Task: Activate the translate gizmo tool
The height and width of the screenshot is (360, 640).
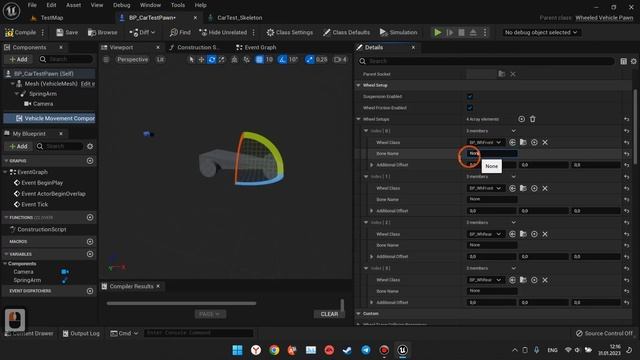Action: point(201,60)
